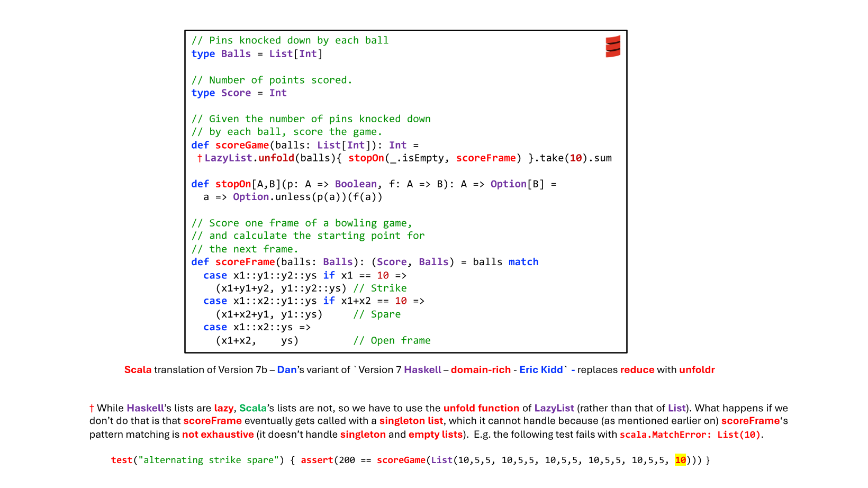Click the "// Spare" comment
Image resolution: width=868 pixels, height=488 pixels.
pos(377,314)
